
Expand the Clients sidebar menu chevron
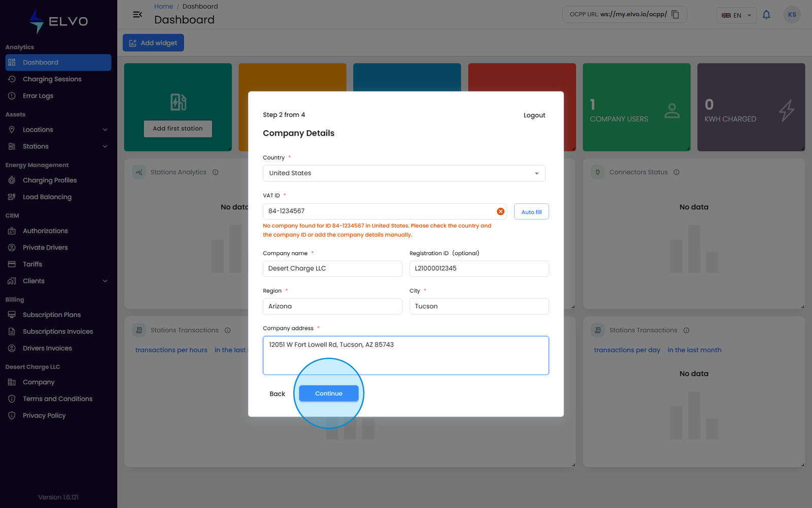pyautogui.click(x=105, y=281)
